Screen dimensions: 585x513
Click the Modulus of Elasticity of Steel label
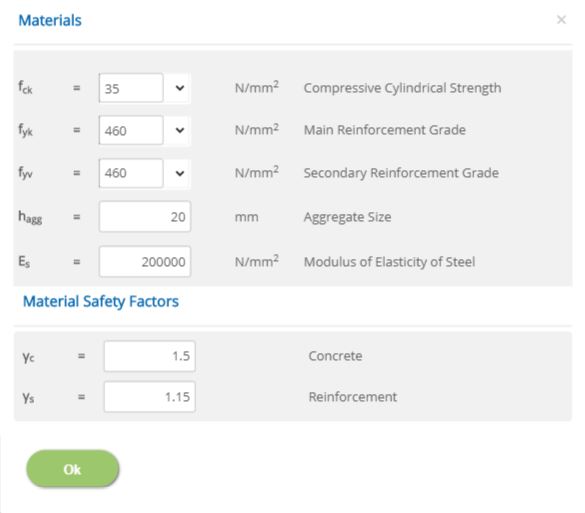pyautogui.click(x=390, y=262)
